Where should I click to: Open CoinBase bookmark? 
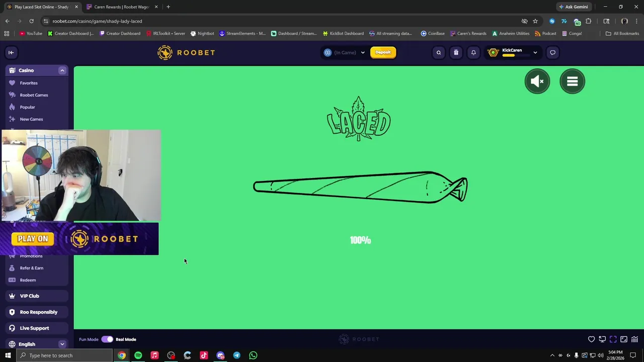(433, 34)
